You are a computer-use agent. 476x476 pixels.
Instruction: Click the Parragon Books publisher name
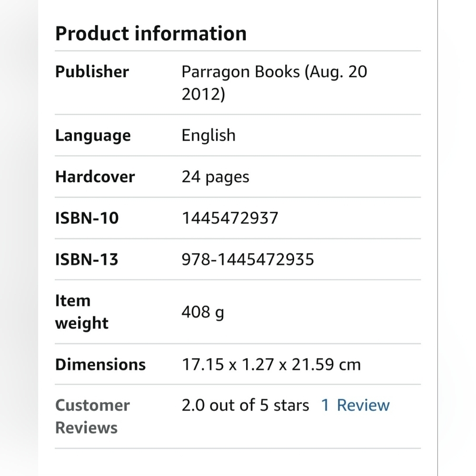click(x=240, y=72)
